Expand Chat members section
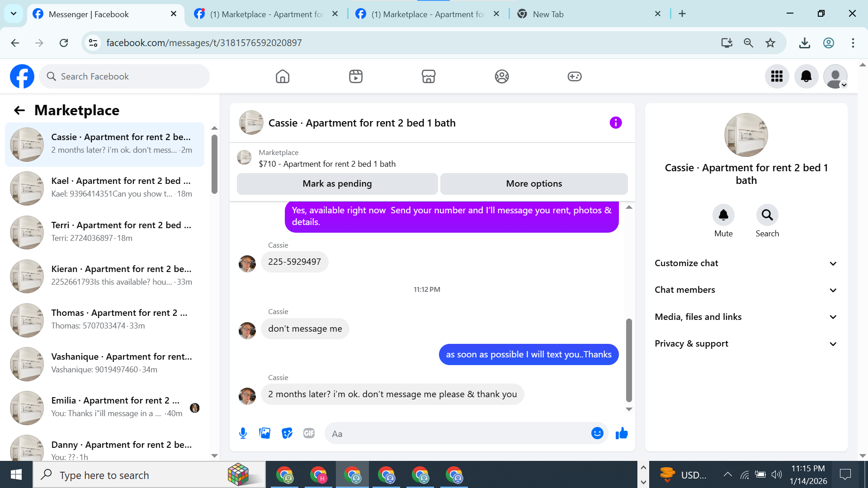This screenshot has width=868, height=488. pyautogui.click(x=746, y=290)
